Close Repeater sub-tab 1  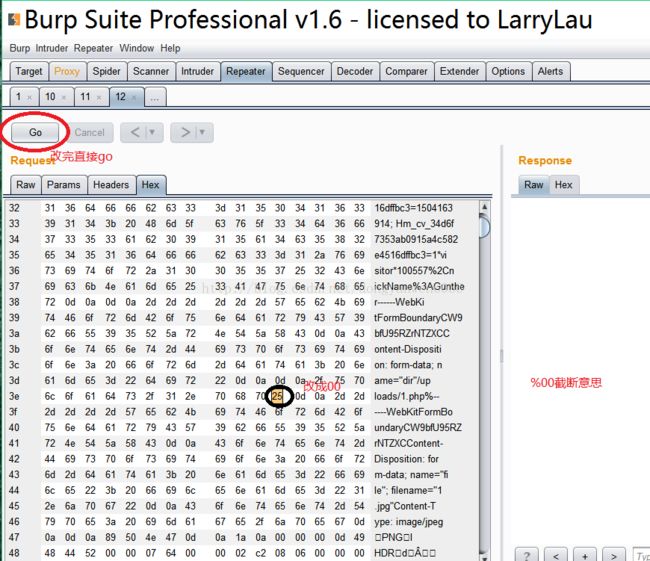point(29,97)
